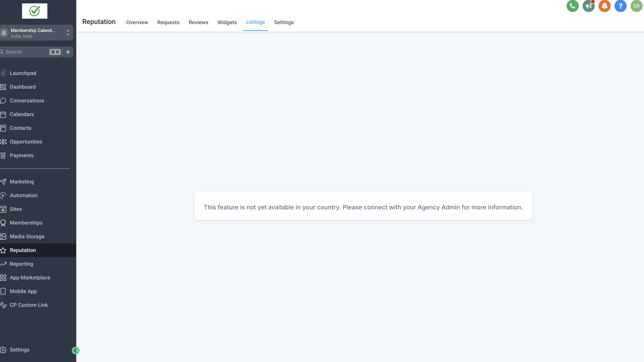
Task: Open Settings gear at sidebar bottom
Action: [20, 350]
